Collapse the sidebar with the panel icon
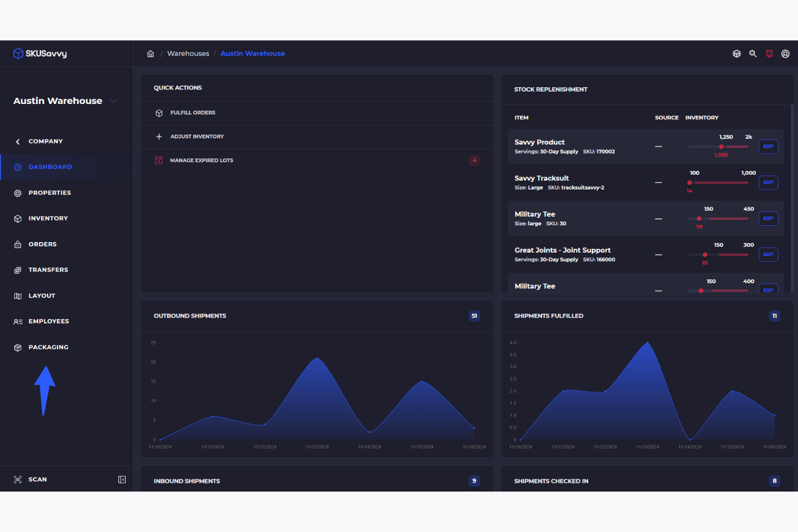The height and width of the screenshot is (532, 798). [x=122, y=479]
